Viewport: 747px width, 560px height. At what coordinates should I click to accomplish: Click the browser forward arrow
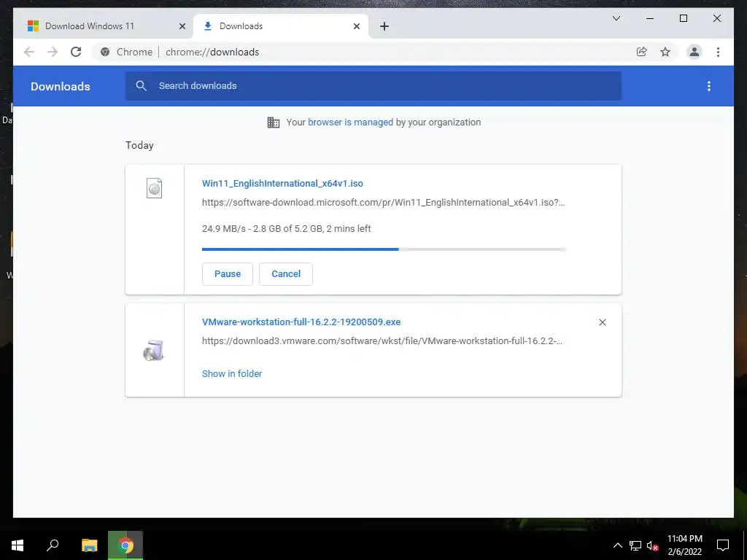(53, 52)
